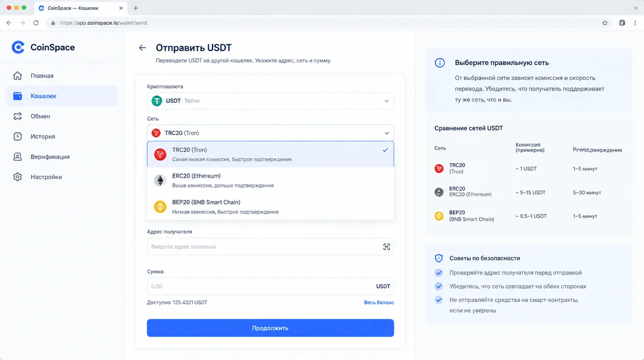Bookmark this page with the star icon
The height and width of the screenshot is (360, 644).
pyautogui.click(x=605, y=22)
